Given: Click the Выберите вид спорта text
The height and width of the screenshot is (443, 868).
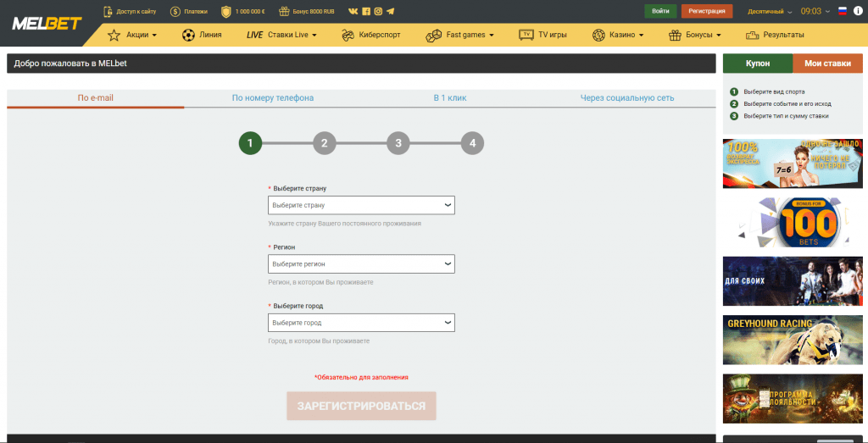Looking at the screenshot, I should pos(774,91).
